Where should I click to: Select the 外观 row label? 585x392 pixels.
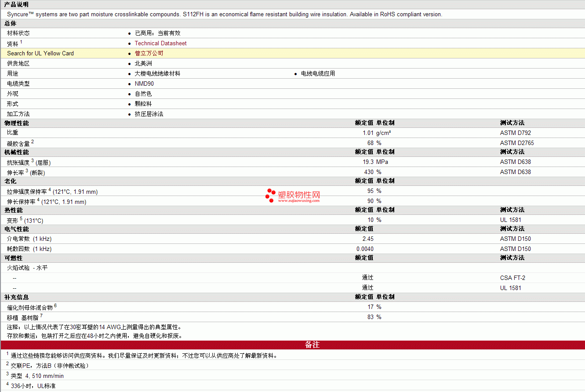coord(13,94)
